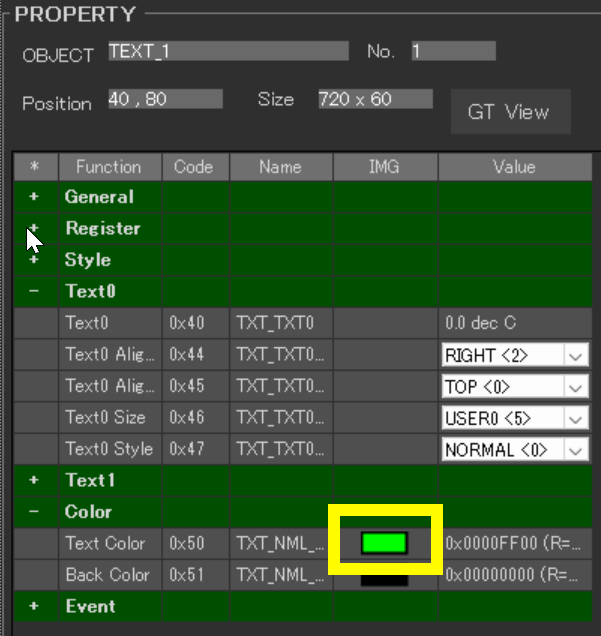
Task: Click the GT View button
Action: click(508, 112)
